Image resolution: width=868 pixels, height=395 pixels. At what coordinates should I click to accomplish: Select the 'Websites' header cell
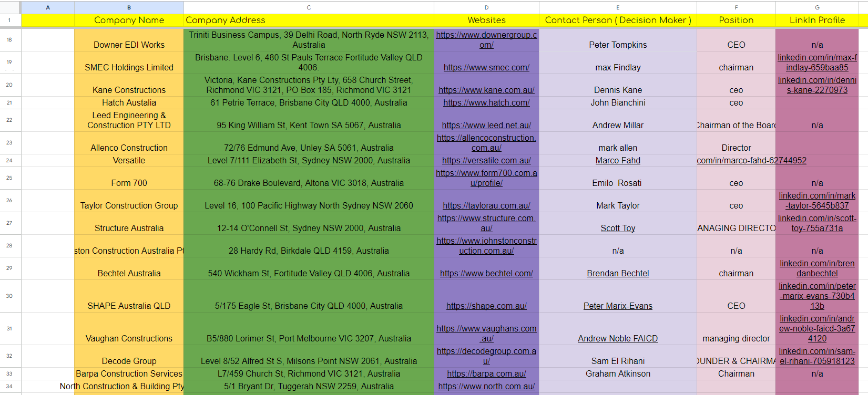(x=486, y=20)
